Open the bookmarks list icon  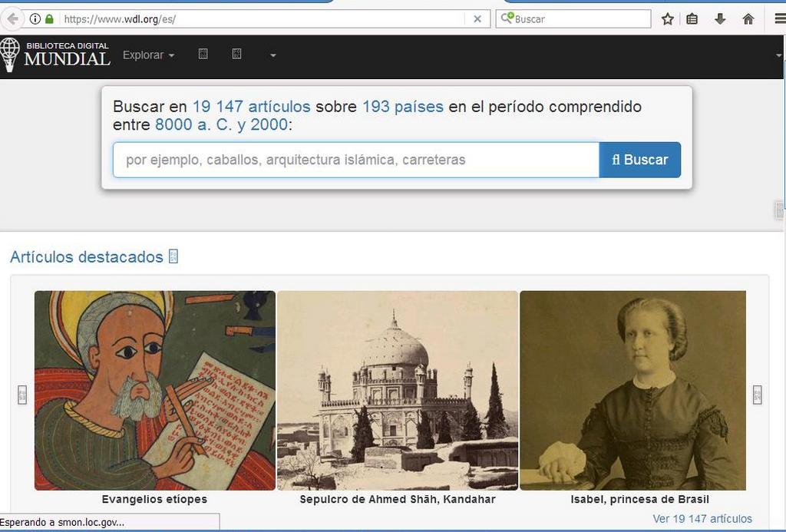tap(692, 19)
